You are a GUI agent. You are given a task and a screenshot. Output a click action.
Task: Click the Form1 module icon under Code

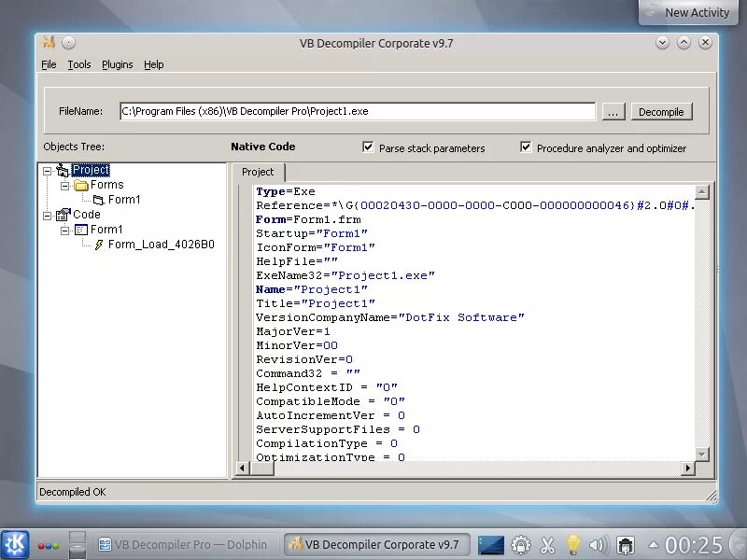[81, 230]
